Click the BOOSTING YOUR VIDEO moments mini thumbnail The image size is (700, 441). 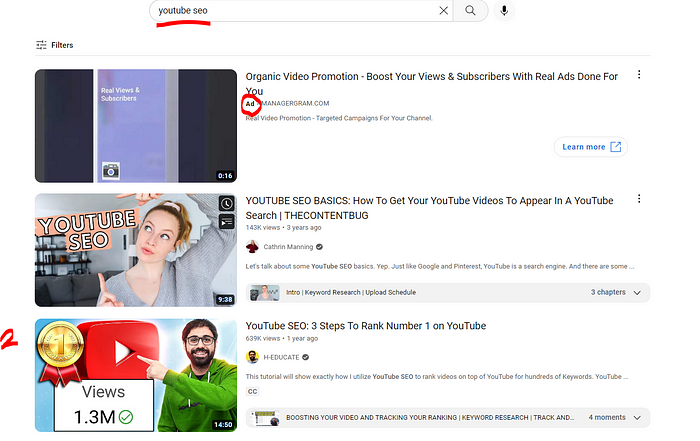265,418
